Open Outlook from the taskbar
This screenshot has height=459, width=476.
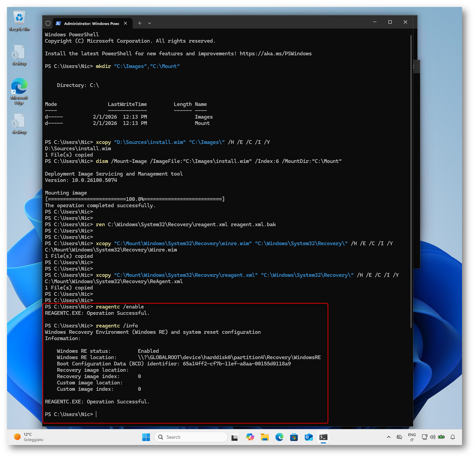[x=309, y=437]
